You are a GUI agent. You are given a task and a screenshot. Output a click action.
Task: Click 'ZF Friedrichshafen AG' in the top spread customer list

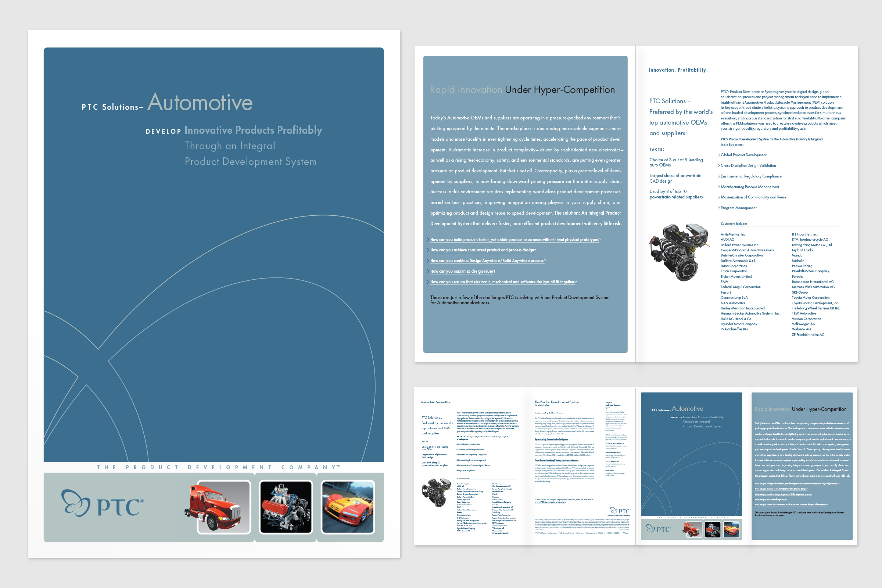[808, 335]
